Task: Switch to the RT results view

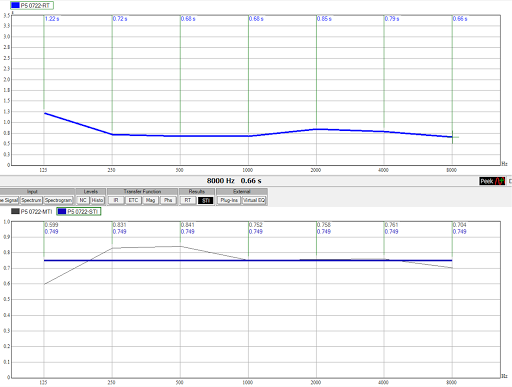Action: click(188, 200)
